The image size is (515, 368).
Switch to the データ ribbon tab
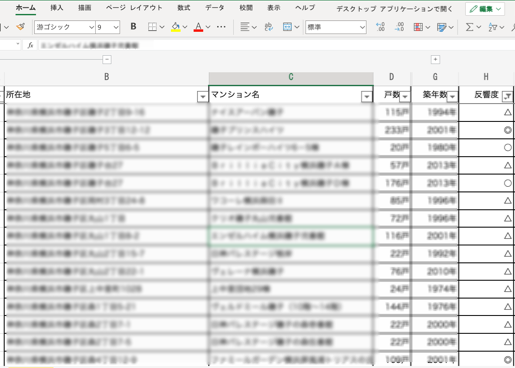click(x=214, y=8)
